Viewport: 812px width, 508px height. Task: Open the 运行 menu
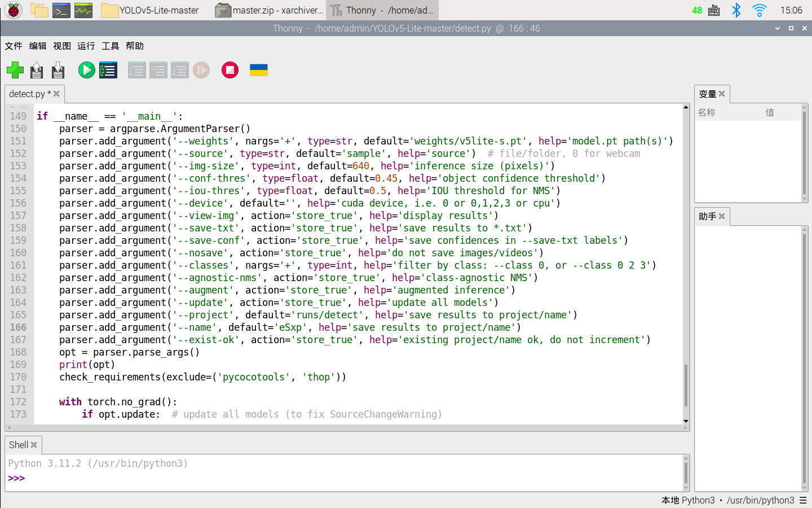click(x=86, y=46)
